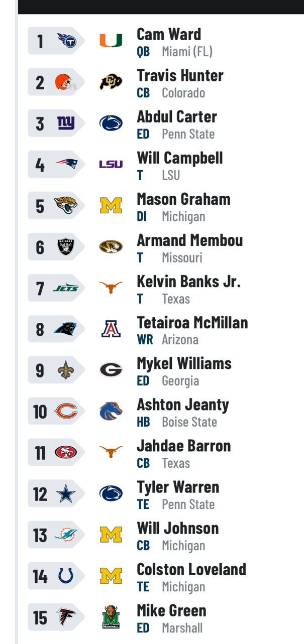Image resolution: width=304 pixels, height=644 pixels.
Task: Click the Tennessee Titans logo at pick 1
Action: coord(66,41)
